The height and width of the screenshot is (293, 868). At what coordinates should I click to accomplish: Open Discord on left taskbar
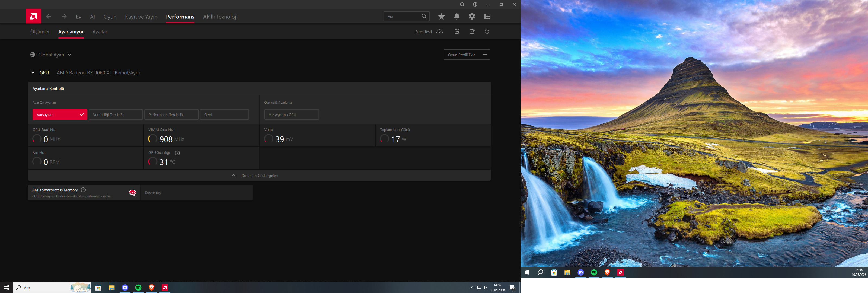pos(125,288)
